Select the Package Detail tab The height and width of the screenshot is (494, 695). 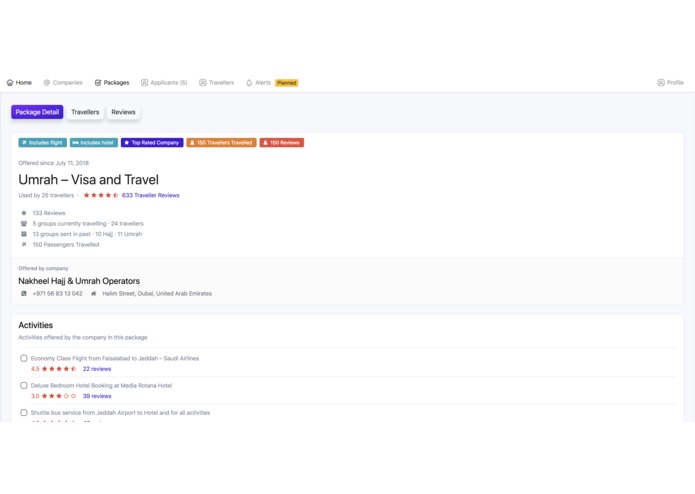(37, 112)
